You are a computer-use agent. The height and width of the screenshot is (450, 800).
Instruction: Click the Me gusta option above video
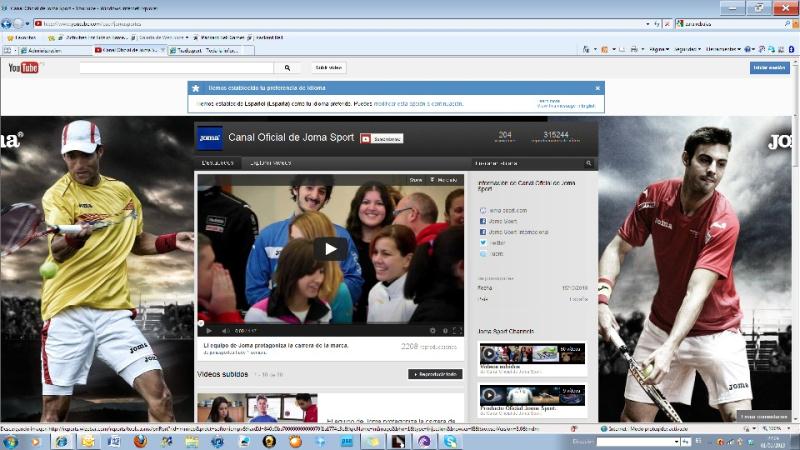pos(444,180)
